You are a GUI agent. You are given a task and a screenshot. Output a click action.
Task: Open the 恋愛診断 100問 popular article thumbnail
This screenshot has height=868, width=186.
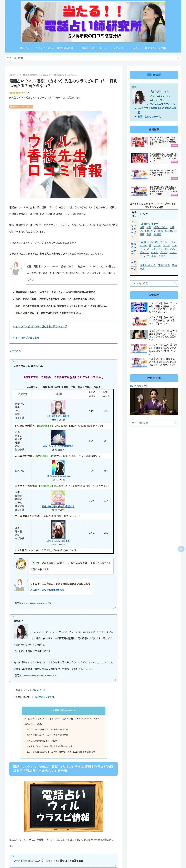[x=139, y=334]
